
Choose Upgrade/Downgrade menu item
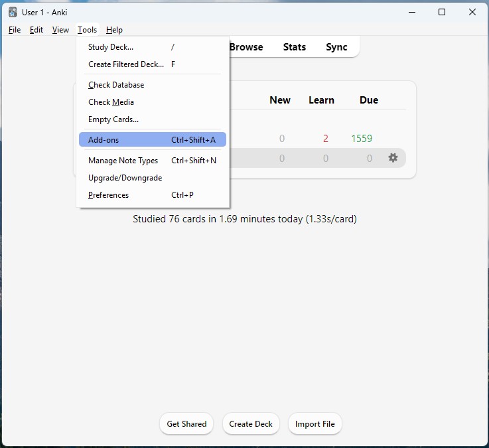[153, 178]
